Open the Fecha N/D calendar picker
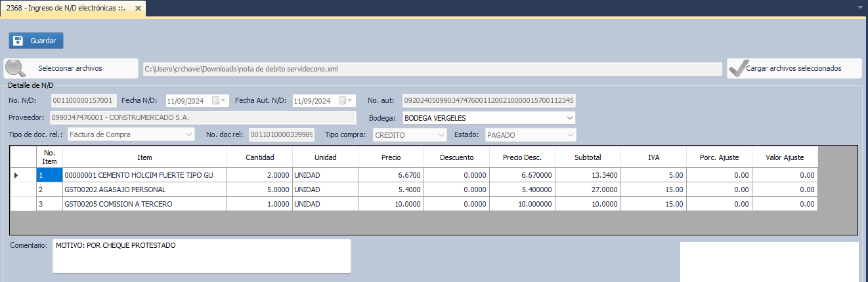Viewport: 868px width, 282px height. (x=216, y=101)
